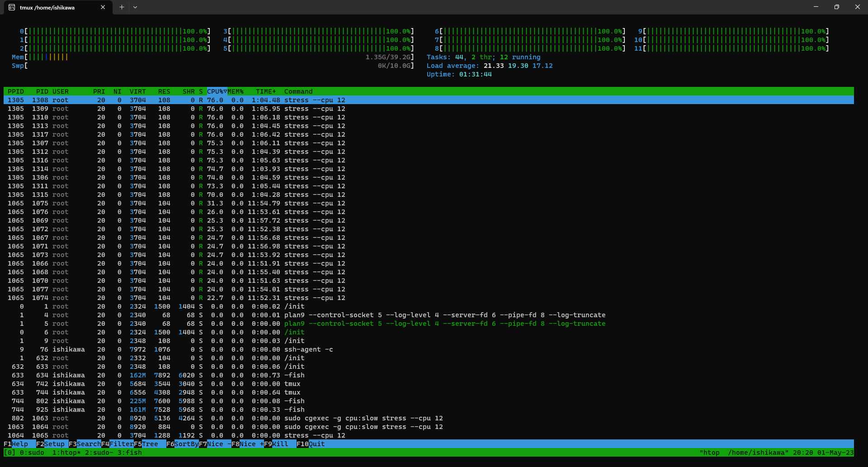Click the CPU% sorted column header
Image resolution: width=868 pixels, height=467 pixels.
pyautogui.click(x=217, y=91)
